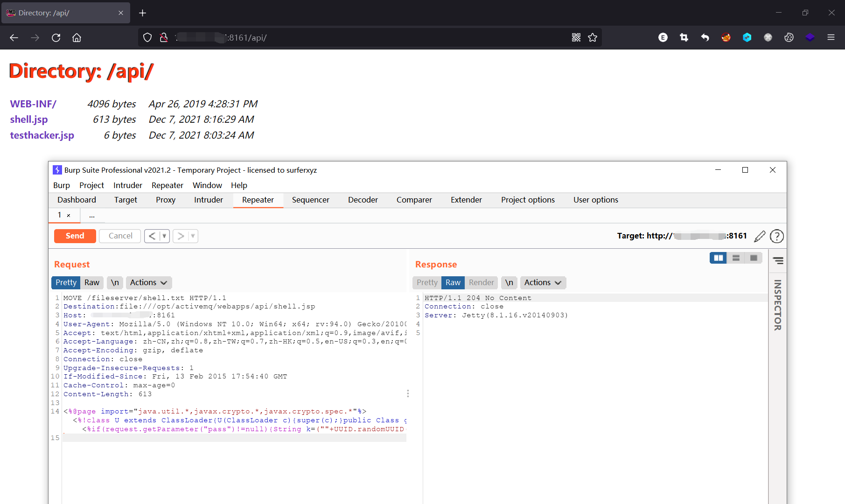The width and height of the screenshot is (845, 504).
Task: Open Firefox home page
Action: pyautogui.click(x=77, y=38)
